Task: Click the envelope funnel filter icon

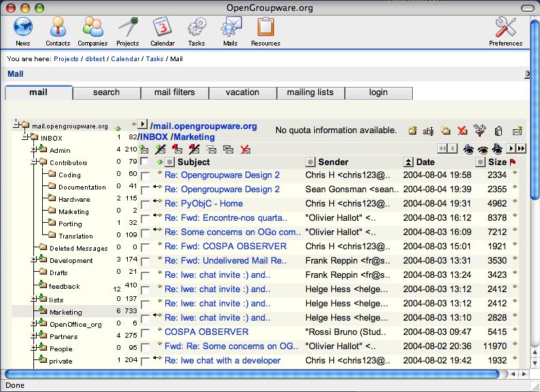Action: click(x=479, y=130)
